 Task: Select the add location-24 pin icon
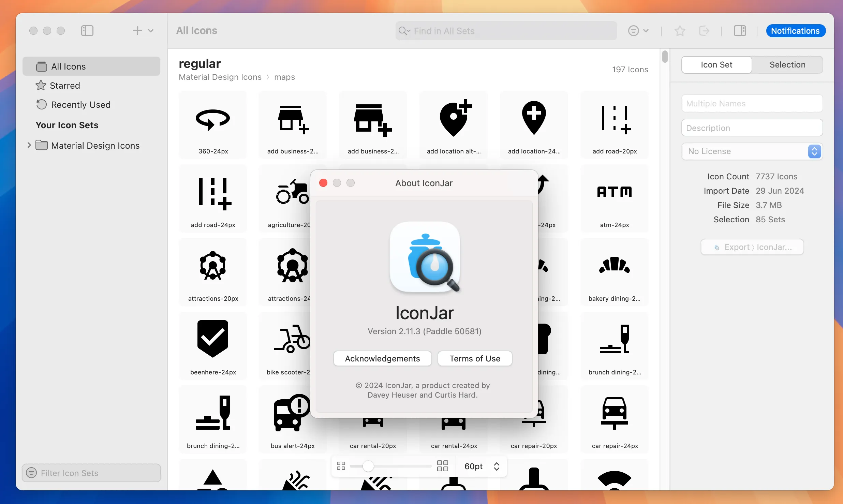(x=534, y=125)
